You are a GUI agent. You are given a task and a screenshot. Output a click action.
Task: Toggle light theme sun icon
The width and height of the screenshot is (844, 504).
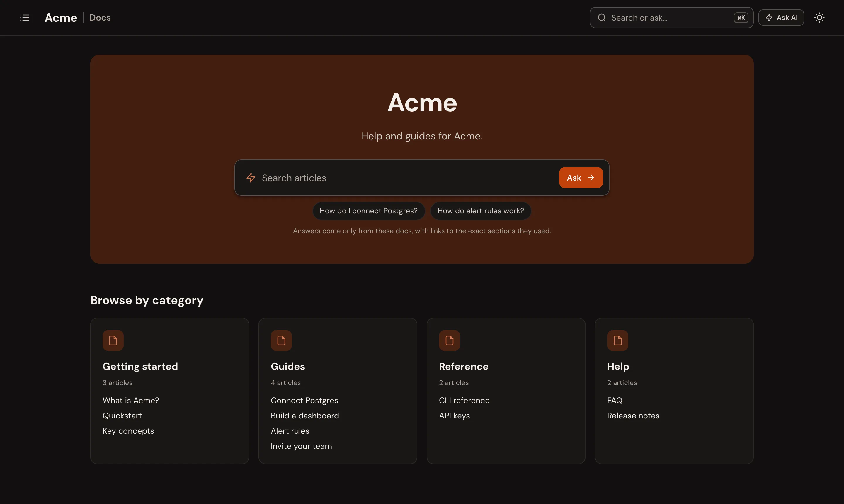point(819,18)
